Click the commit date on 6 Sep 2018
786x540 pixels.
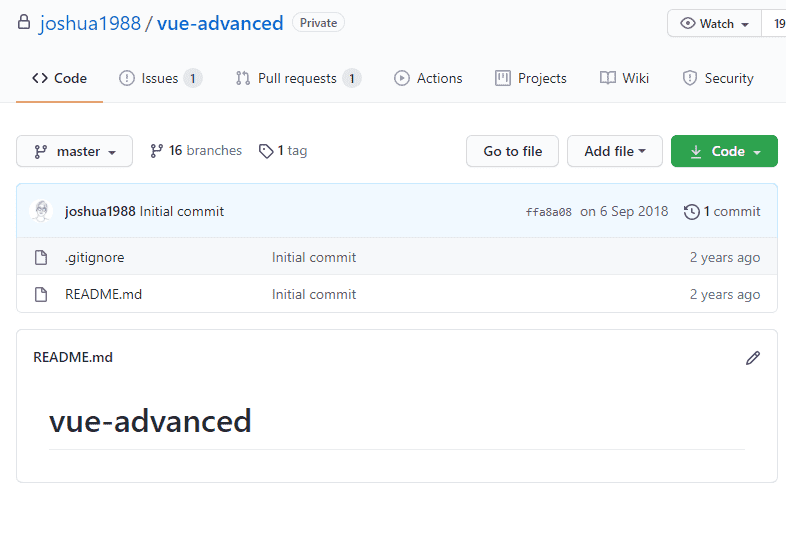624,211
